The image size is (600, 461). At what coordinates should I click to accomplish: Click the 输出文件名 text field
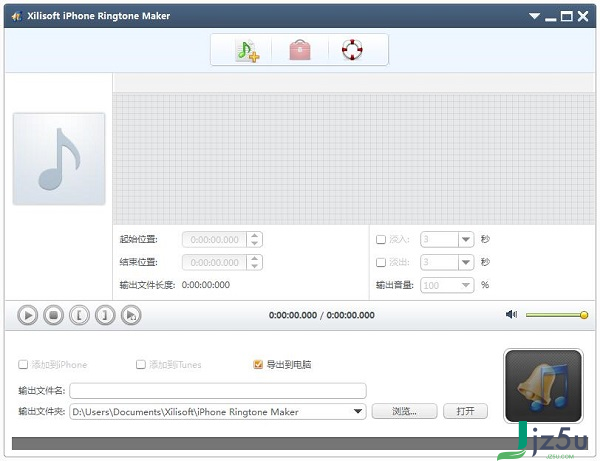(218, 391)
